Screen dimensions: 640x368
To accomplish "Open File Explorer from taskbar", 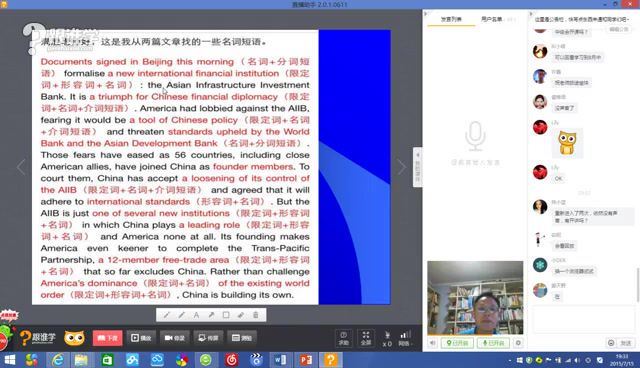I will pos(81,359).
